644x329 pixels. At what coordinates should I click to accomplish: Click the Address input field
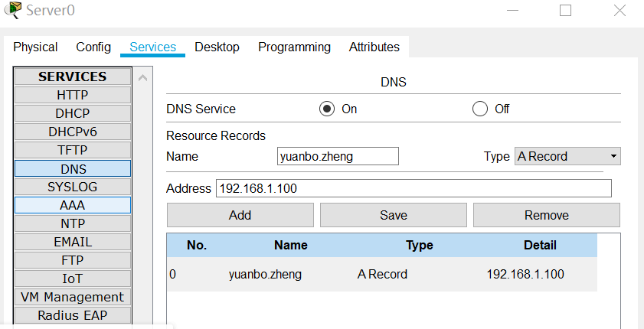tap(414, 188)
